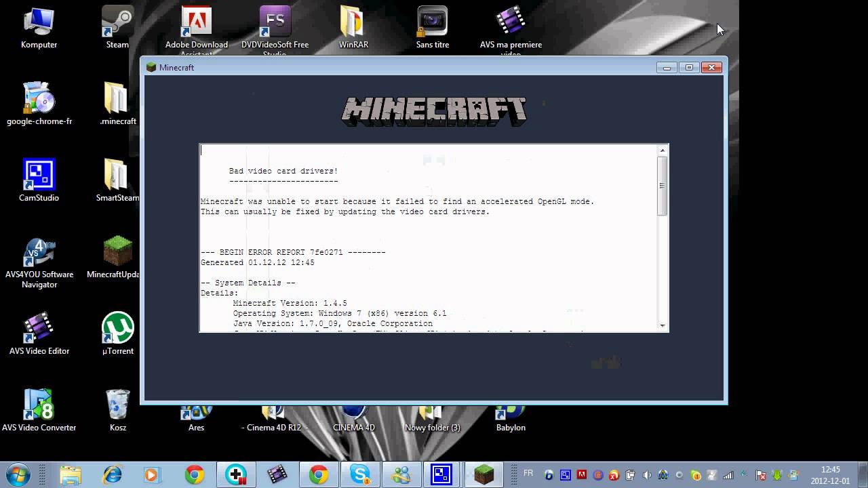
Task: Launch the AVS Video Editor shortcut
Action: point(39,333)
